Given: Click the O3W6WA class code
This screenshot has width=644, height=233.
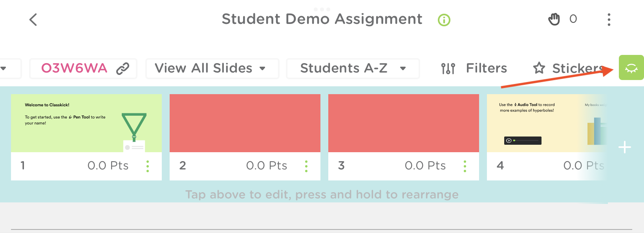Looking at the screenshot, I should tap(74, 68).
